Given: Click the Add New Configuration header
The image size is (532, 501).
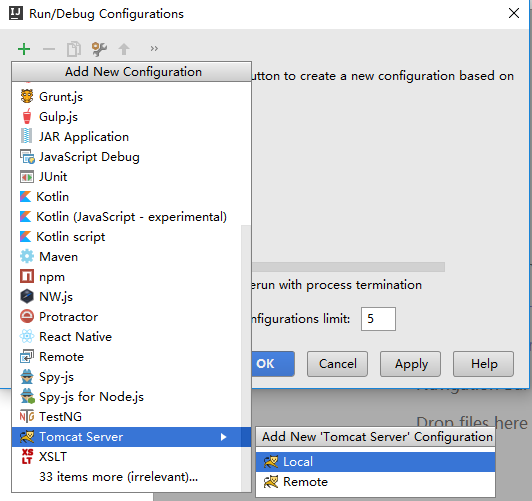Looking at the screenshot, I should [x=132, y=72].
